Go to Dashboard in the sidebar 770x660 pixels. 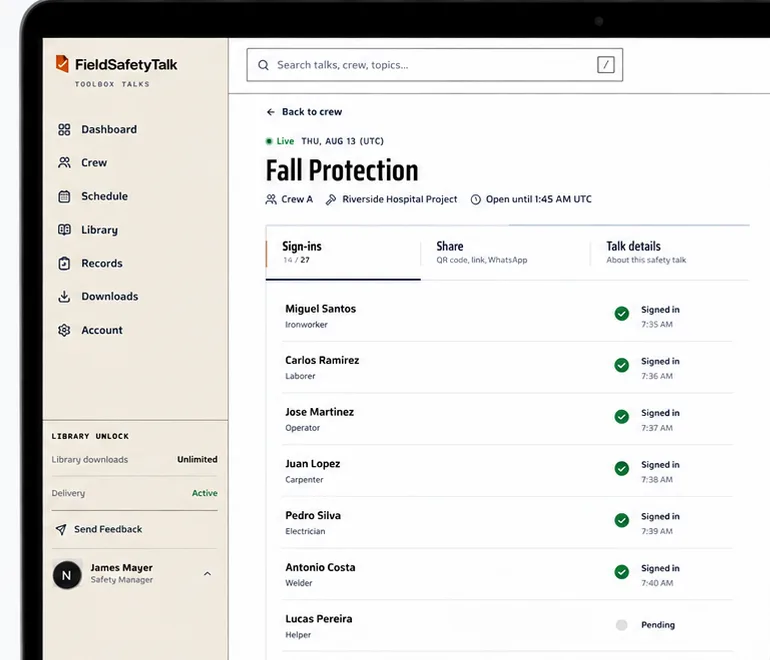(x=109, y=130)
